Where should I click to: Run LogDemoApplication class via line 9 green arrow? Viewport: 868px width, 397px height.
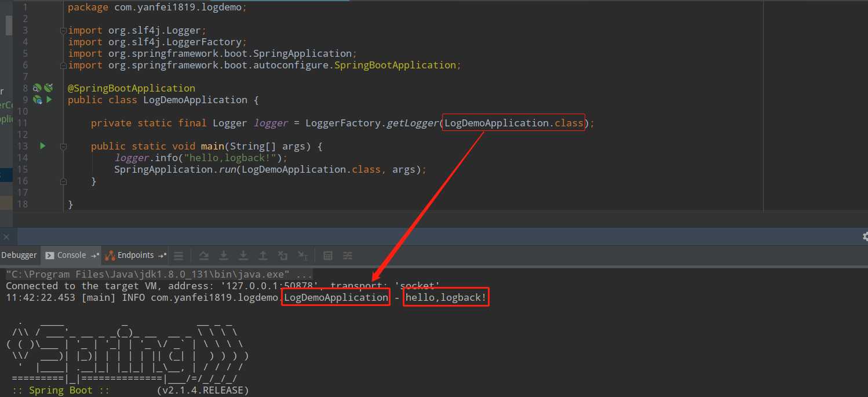49,100
